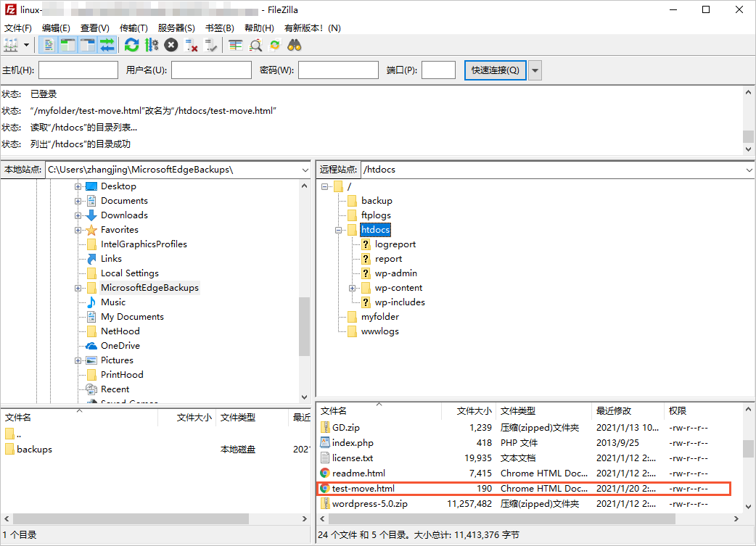Screen dimensions: 756x546
Task: Collapse the htdocs remote tree node
Action: tap(339, 230)
